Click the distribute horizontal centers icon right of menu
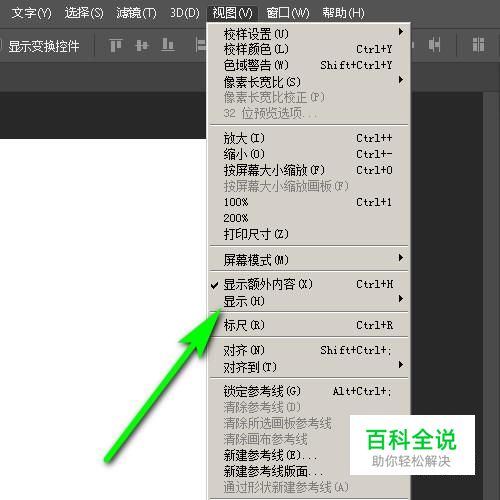The image size is (500, 500). [434, 45]
